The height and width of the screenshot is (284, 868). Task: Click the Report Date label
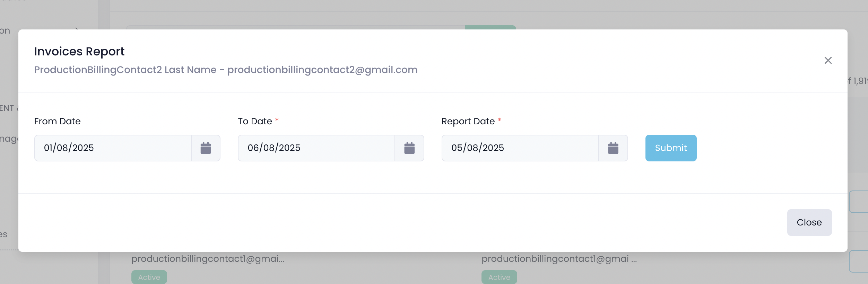click(x=468, y=122)
